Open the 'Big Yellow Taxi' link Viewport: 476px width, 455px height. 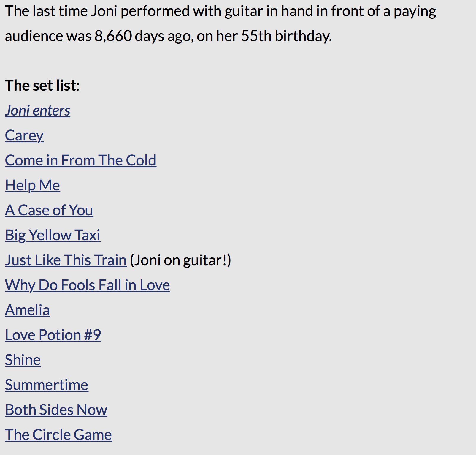53,236
